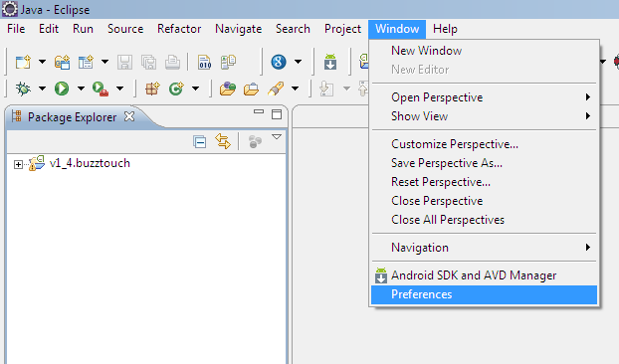
Task: Click Run External Tools toolbar icon
Action: tap(101, 89)
